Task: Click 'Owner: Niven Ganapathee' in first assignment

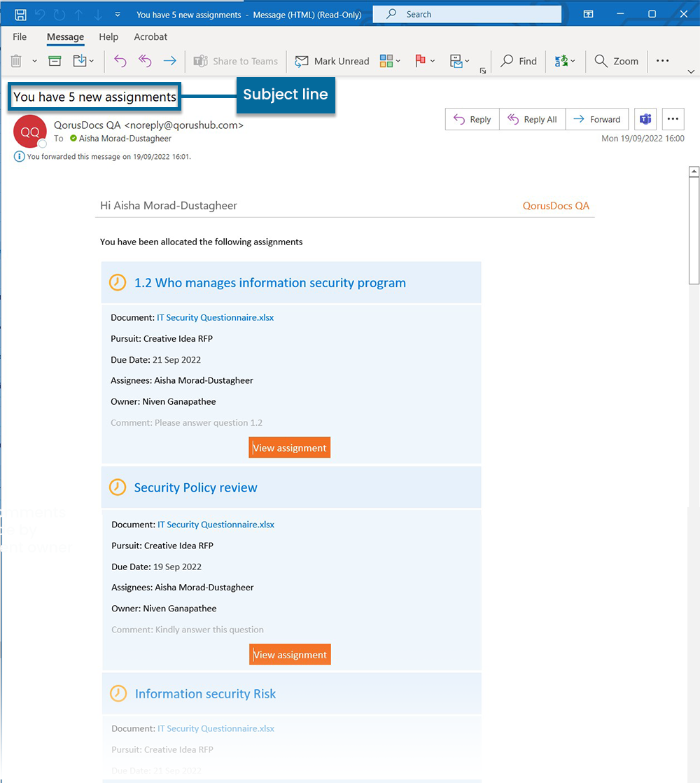Action: click(x=163, y=401)
